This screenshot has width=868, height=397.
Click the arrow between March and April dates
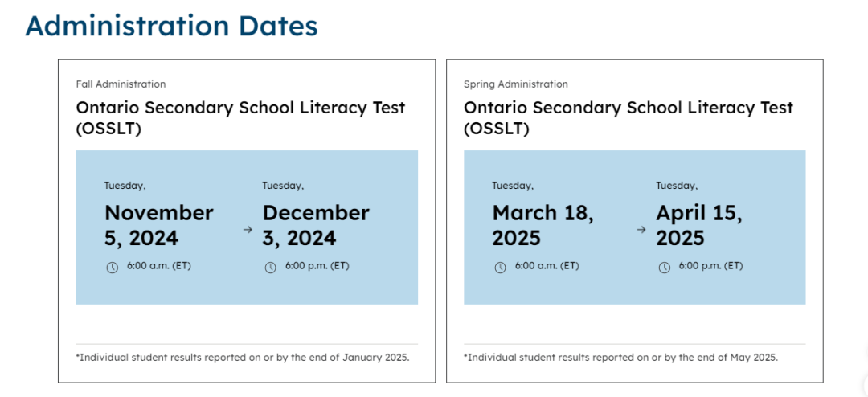[641, 229]
